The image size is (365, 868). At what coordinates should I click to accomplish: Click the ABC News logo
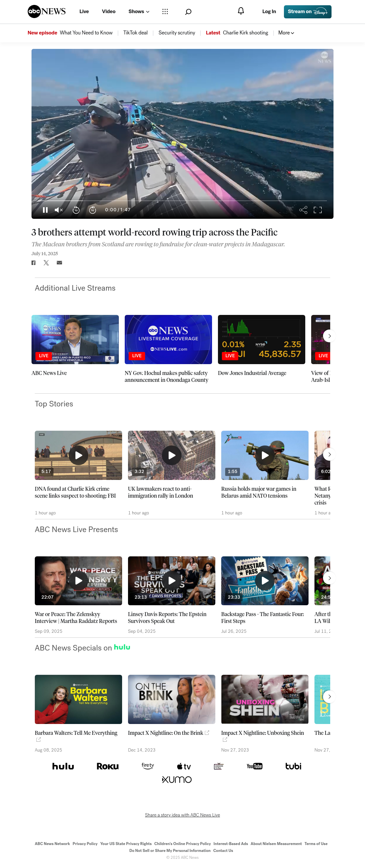click(47, 11)
